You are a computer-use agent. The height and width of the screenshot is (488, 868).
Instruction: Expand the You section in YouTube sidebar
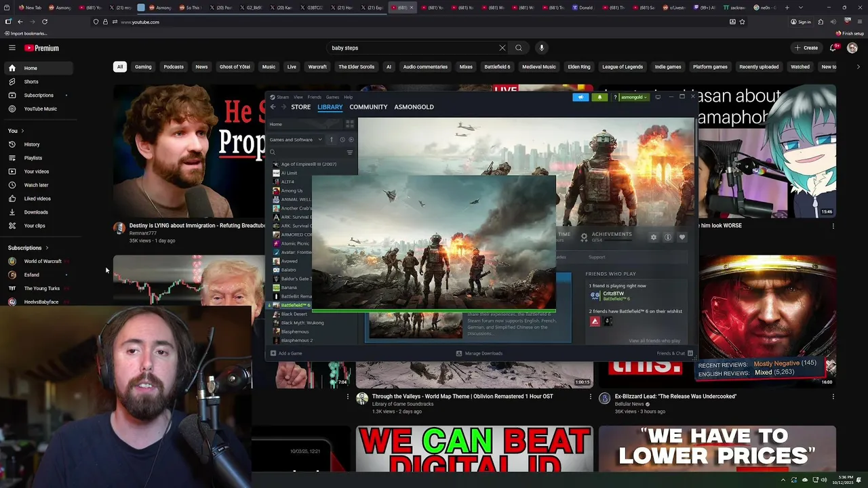(16, 131)
